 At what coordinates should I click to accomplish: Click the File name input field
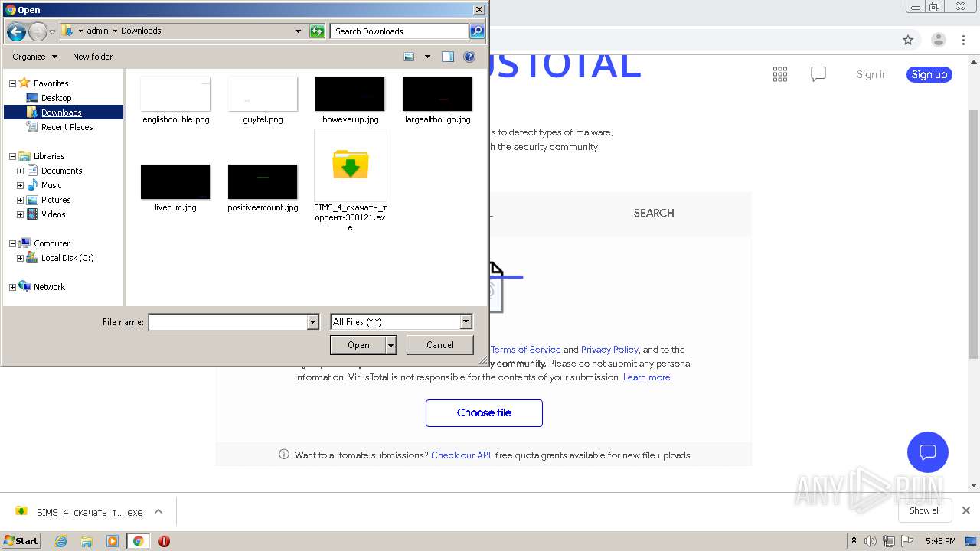(228, 322)
